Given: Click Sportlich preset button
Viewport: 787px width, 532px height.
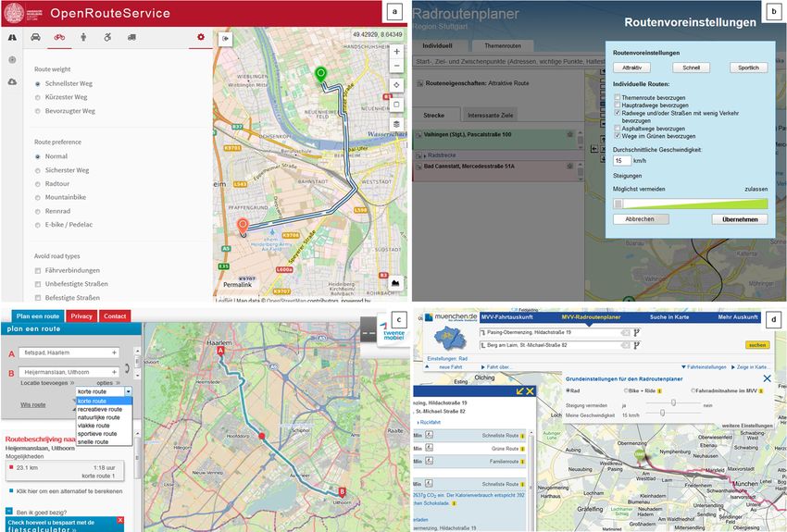Looking at the screenshot, I should [x=748, y=68].
